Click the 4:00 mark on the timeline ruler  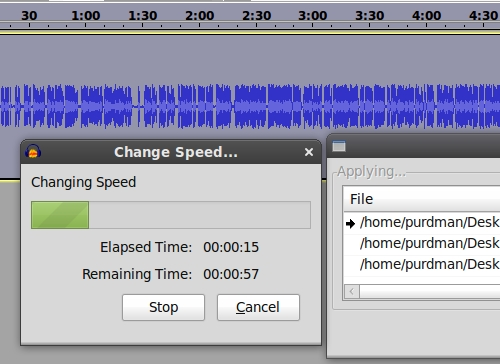click(x=426, y=16)
